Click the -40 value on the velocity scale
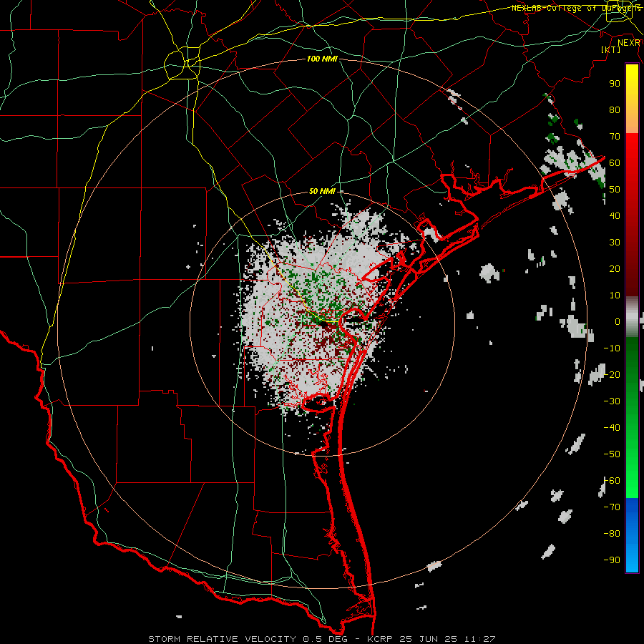This screenshot has width=644, height=644. pyautogui.click(x=612, y=428)
